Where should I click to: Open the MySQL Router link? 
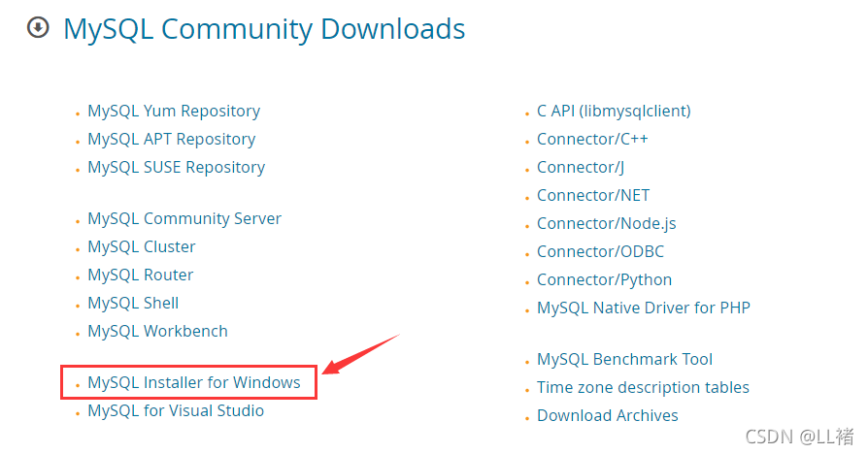[140, 275]
